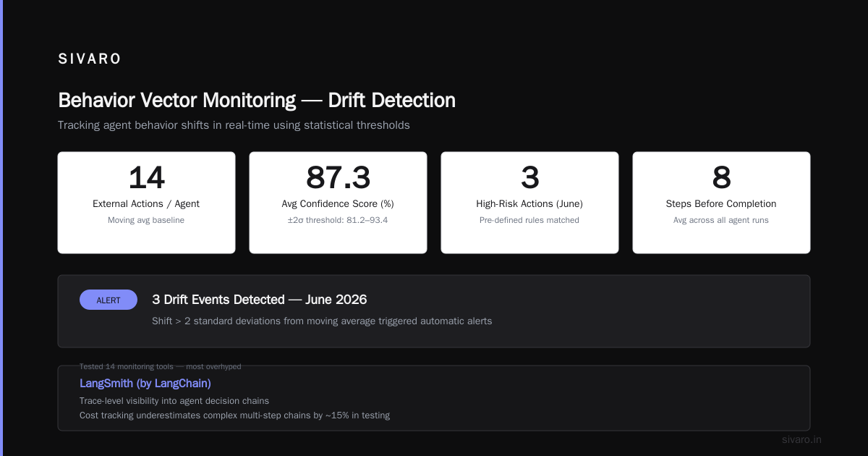Click the SIVARO logo text

90,59
